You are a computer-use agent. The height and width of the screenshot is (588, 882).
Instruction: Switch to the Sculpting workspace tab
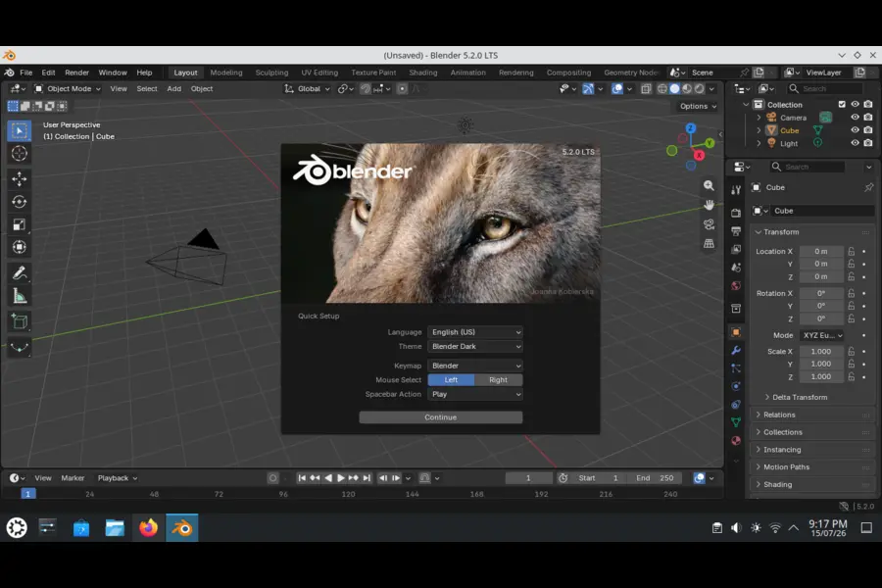click(271, 73)
